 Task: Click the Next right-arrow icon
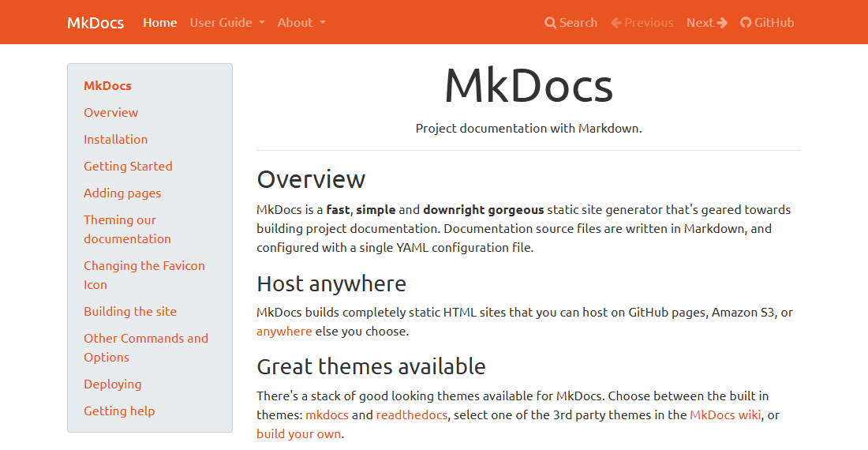click(722, 23)
